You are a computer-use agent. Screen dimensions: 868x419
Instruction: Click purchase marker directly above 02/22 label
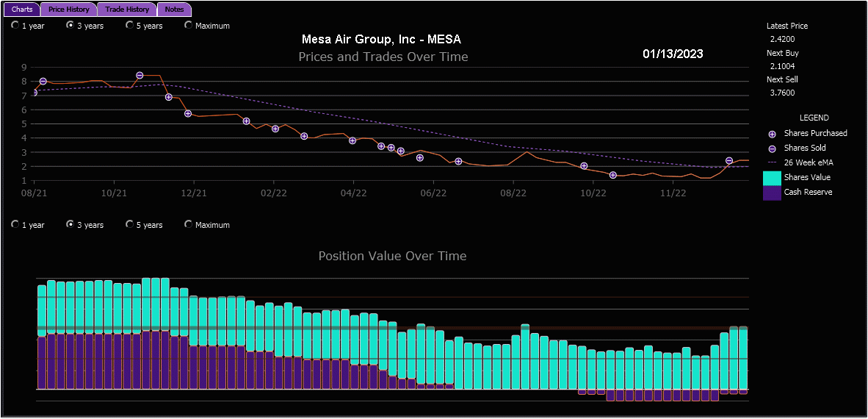point(275,129)
